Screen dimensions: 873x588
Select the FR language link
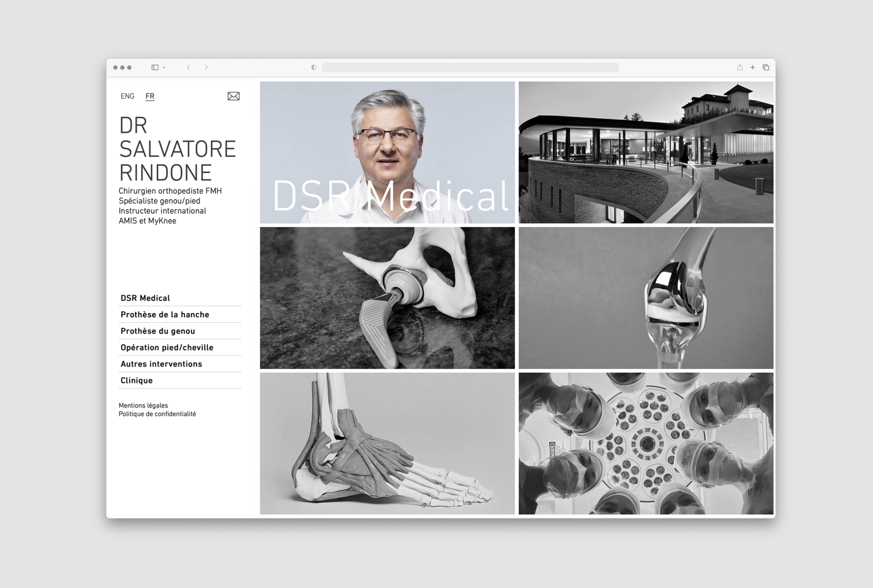pos(150,96)
